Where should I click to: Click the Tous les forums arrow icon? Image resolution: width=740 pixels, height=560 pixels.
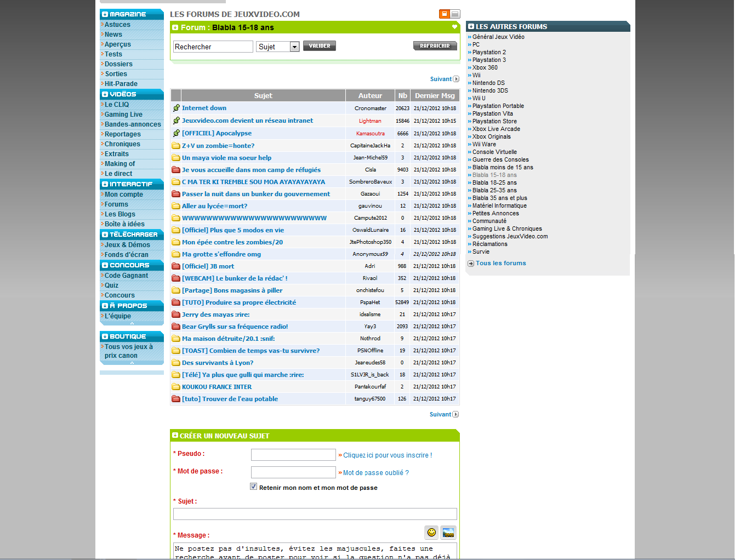click(471, 264)
